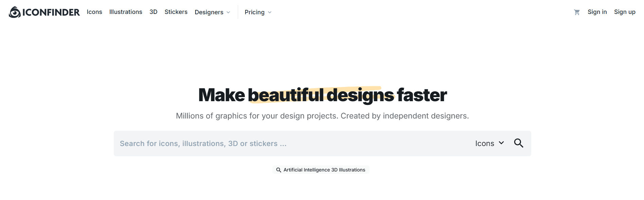Open the 3D section link

(154, 12)
